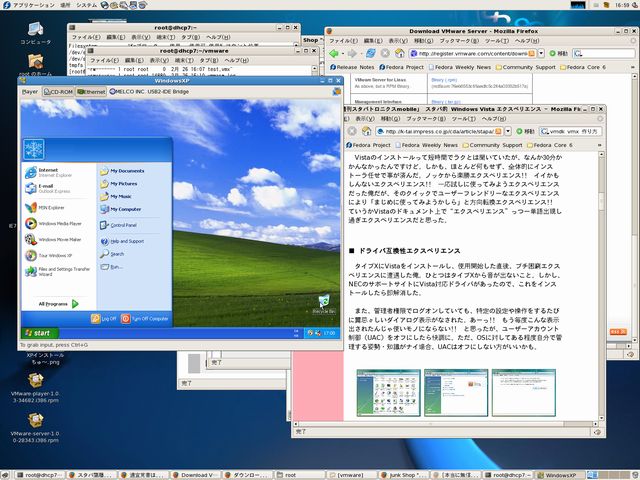640x480 pixels.
Task: Open the Run... dialog
Action: coord(111,267)
